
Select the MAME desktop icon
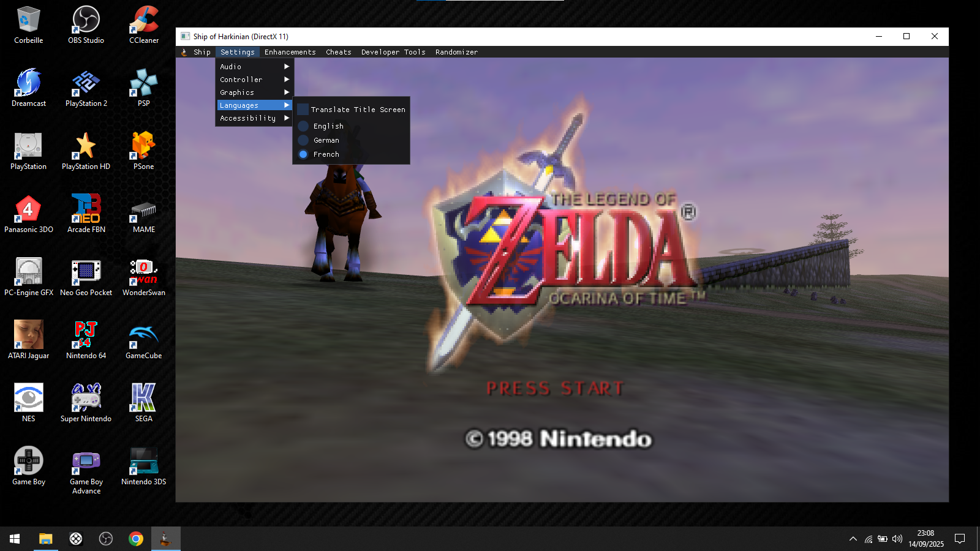144,214
